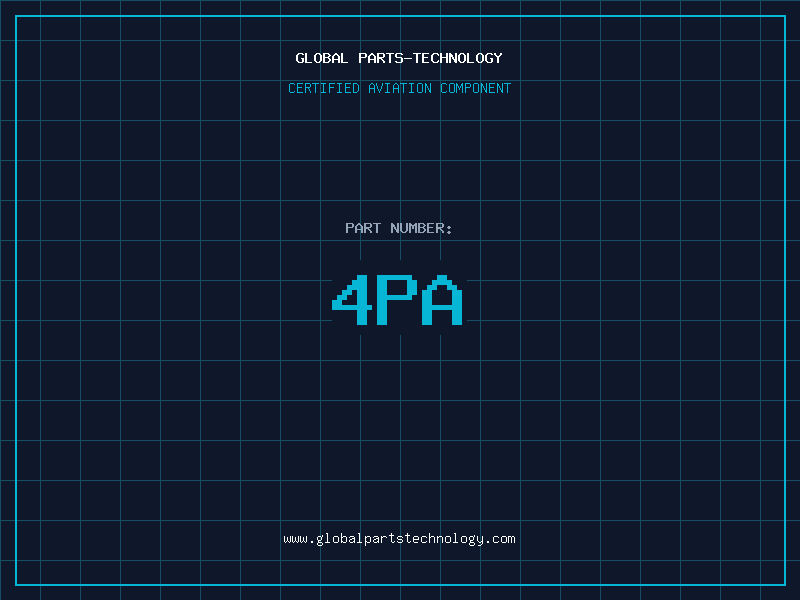Click the word GLOBAL in the title
The image size is (800, 600).
(x=321, y=58)
